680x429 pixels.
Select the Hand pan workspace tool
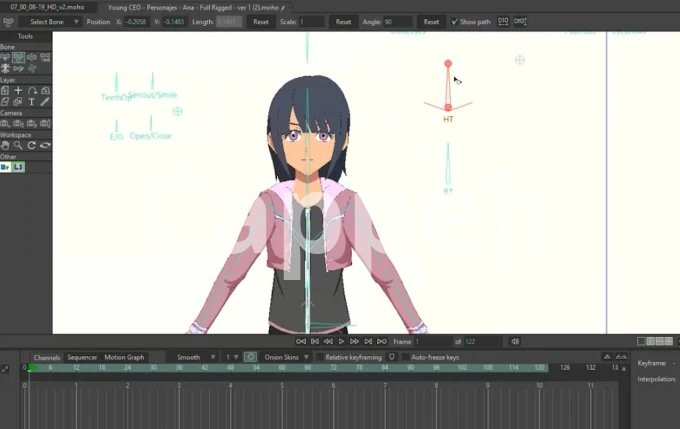[x=5, y=145]
